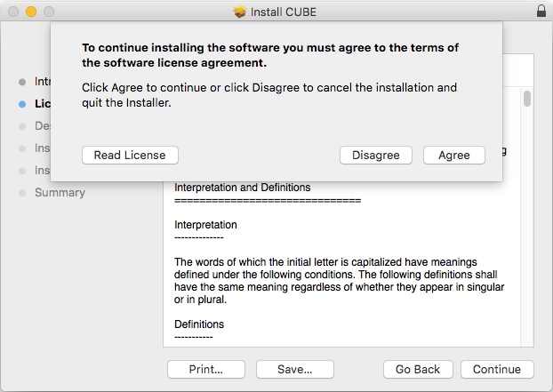Click the bold 'To continue installing' message
Viewport: 553px width, 392px height.
[x=270, y=55]
